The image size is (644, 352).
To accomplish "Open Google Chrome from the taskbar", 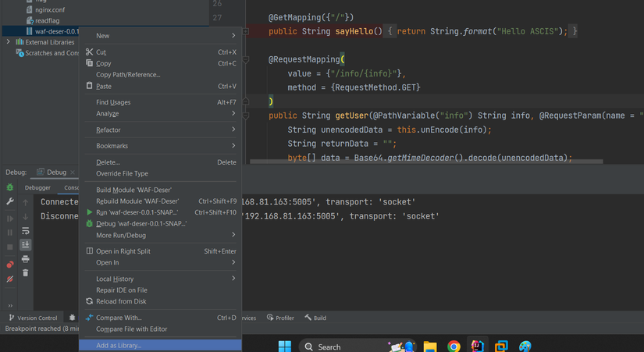I will [x=454, y=346].
